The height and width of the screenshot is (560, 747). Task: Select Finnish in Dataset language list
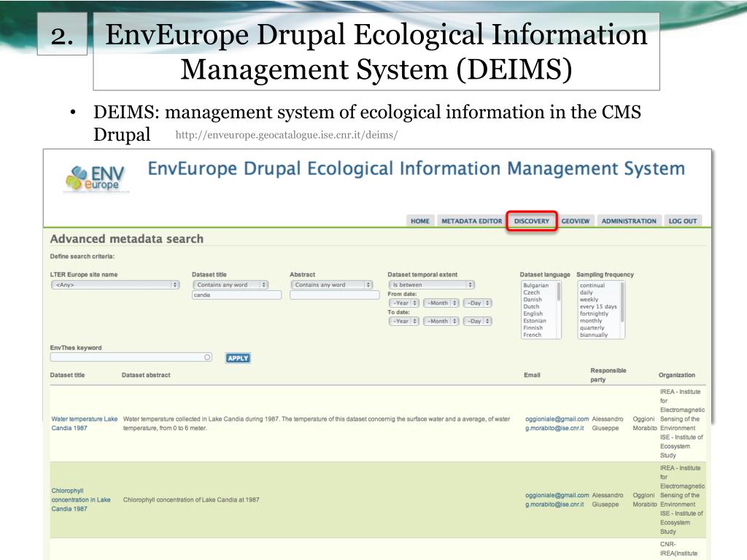(x=533, y=327)
